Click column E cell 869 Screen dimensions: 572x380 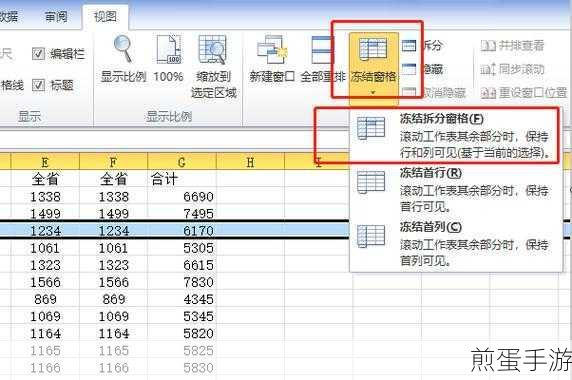[45, 299]
